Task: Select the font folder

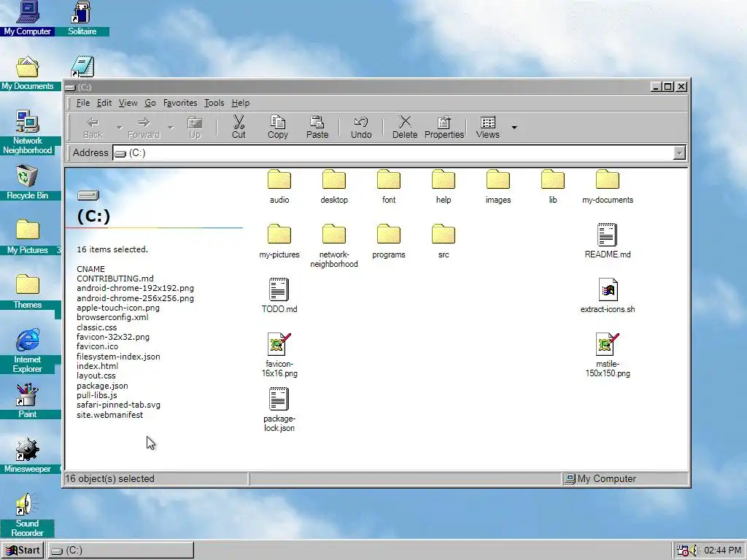Action: 389,186
